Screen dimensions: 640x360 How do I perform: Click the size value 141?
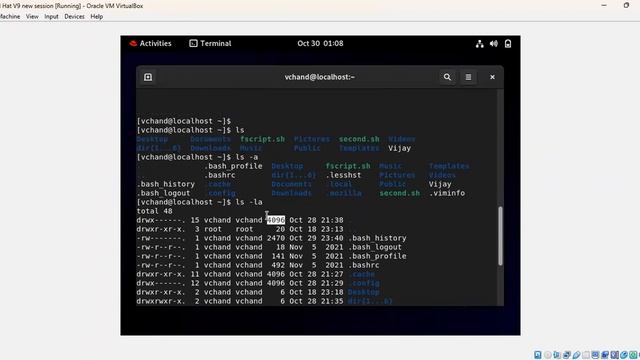point(278,256)
